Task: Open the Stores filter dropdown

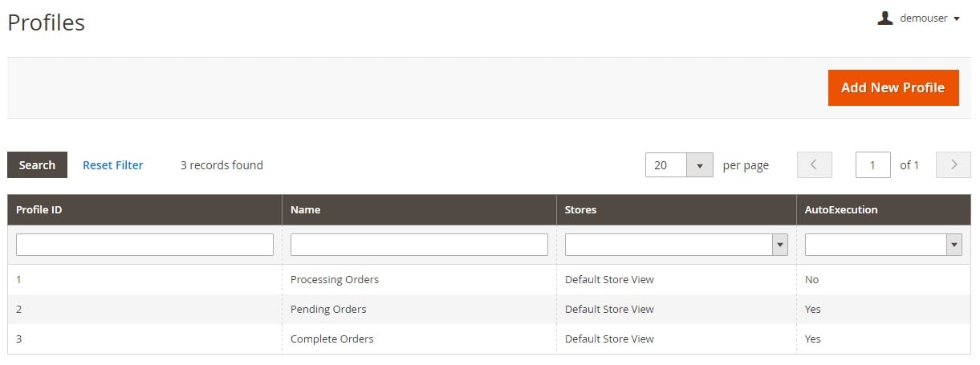Action: pyautogui.click(x=676, y=245)
